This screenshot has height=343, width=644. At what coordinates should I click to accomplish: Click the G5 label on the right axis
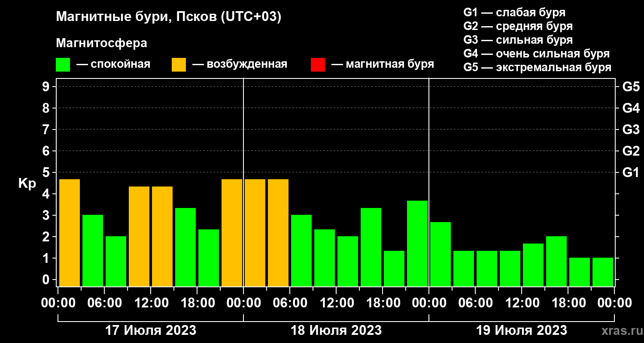[631, 87]
